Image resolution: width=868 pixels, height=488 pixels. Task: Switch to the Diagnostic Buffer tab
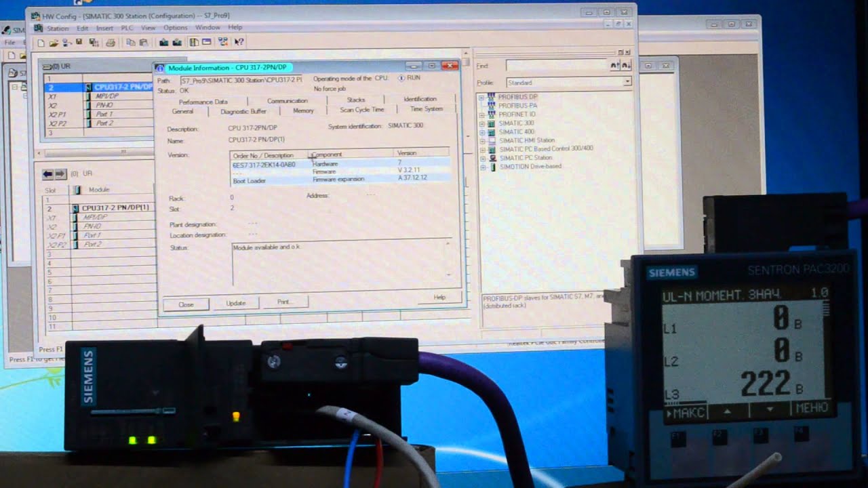point(243,111)
